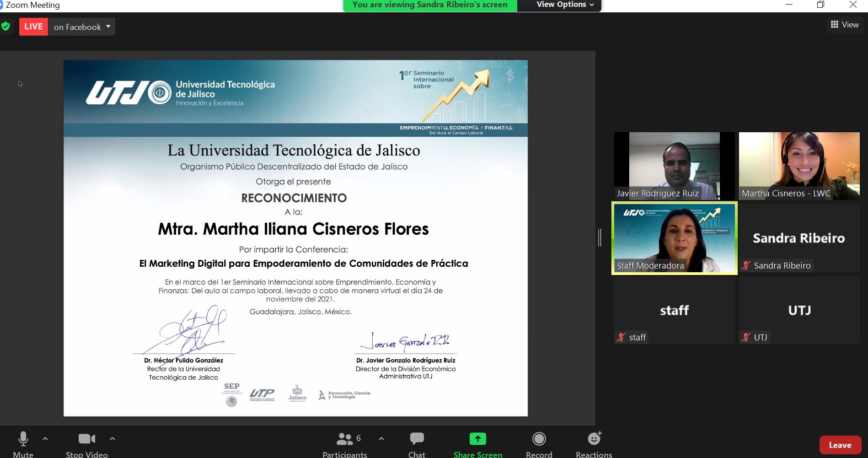The width and height of the screenshot is (868, 458).
Task: Click the UTJ tile's muted microphone icon
Action: 746,338
